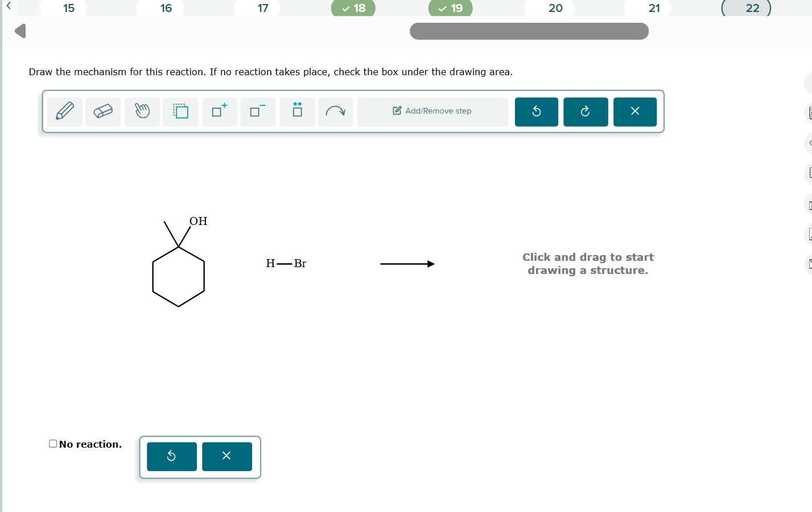Click the back chevron beside question 15
Screen dimensions: 812x512
click(x=9, y=6)
